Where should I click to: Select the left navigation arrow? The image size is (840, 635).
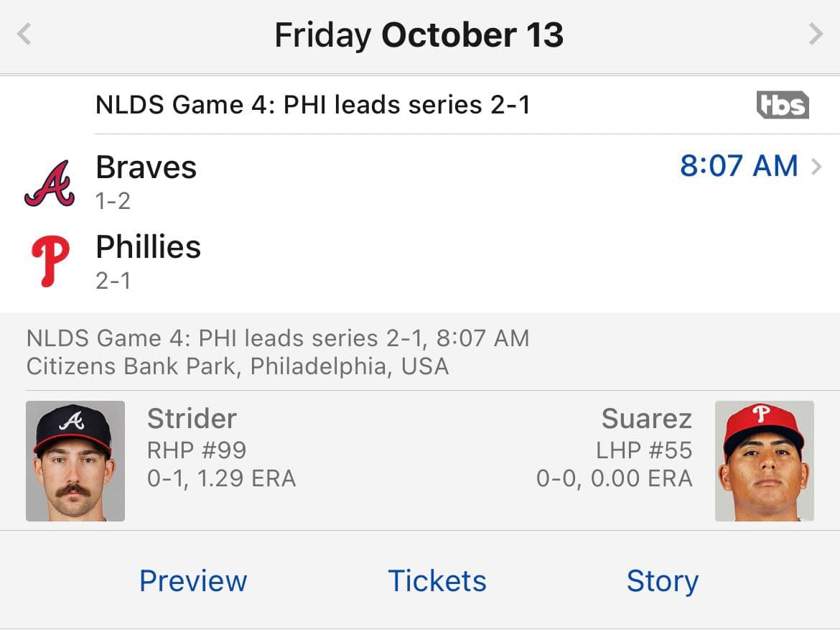(x=24, y=33)
